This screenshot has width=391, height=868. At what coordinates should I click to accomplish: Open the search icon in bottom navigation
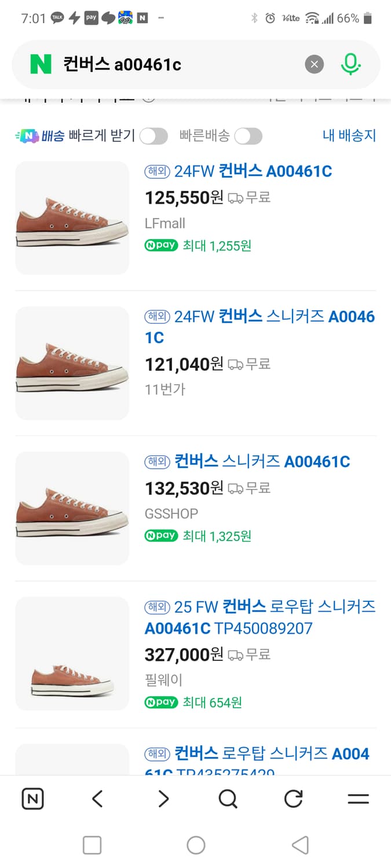coord(228,799)
